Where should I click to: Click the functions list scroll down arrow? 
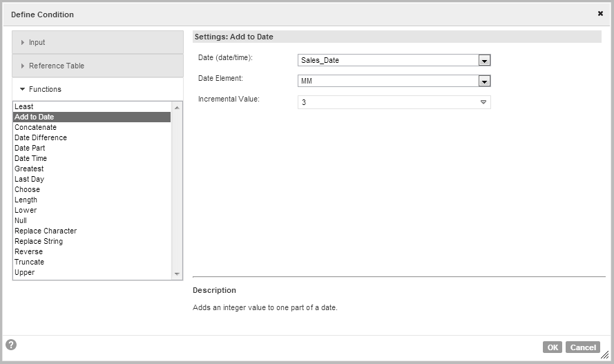[x=177, y=274]
